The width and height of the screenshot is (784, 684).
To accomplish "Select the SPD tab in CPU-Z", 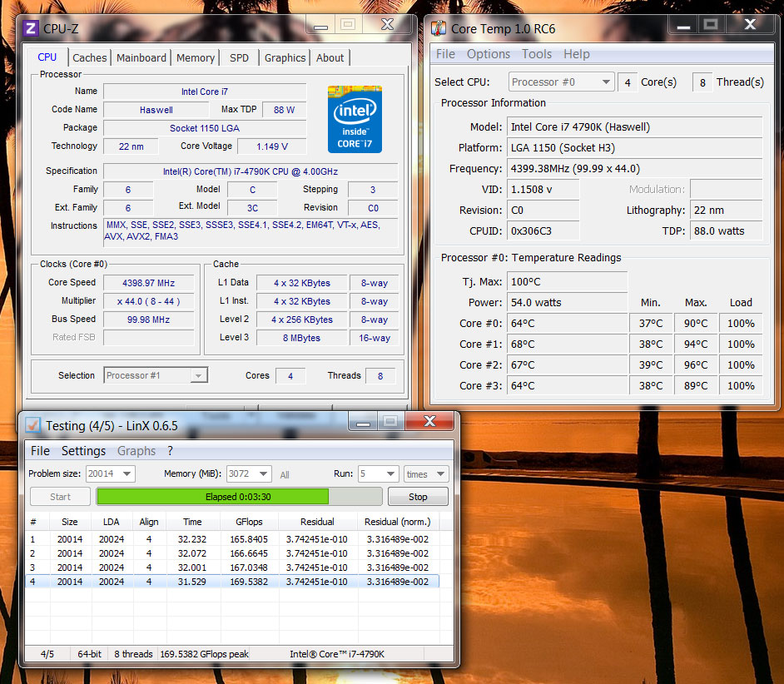I will click(x=239, y=57).
